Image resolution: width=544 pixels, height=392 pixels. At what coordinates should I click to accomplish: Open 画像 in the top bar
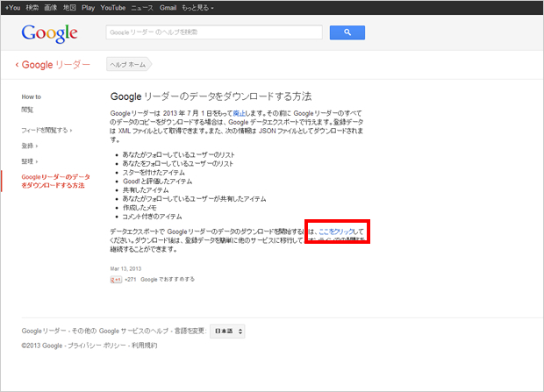click(x=51, y=8)
